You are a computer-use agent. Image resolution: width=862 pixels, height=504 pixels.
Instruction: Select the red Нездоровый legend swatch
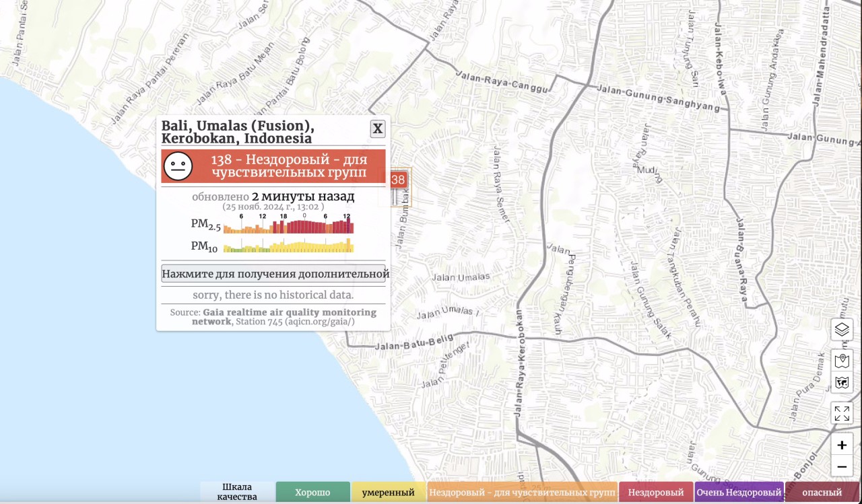point(656,493)
